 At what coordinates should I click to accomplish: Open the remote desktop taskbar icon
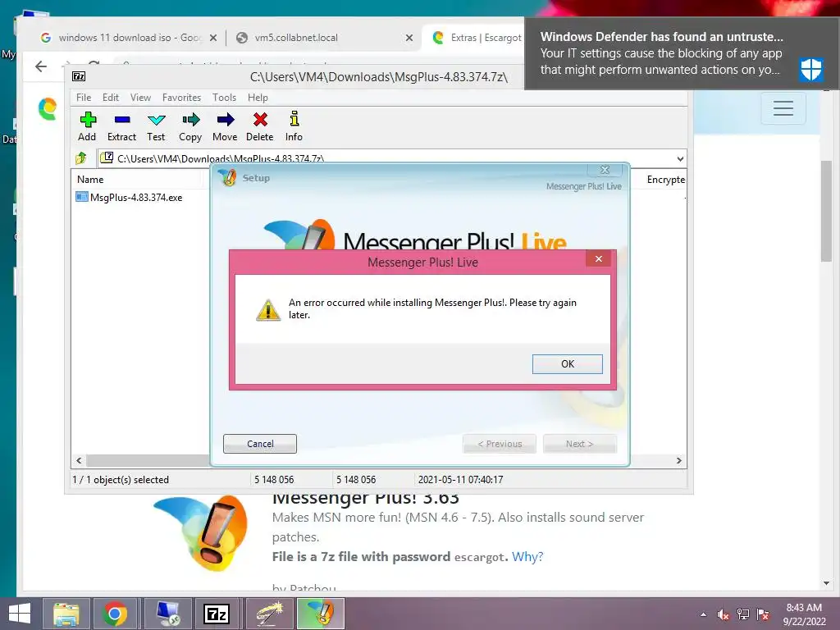click(x=167, y=614)
